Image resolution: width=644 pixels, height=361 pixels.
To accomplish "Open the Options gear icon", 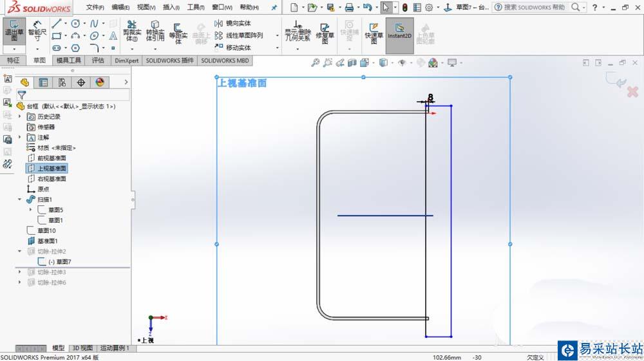I will [x=429, y=7].
